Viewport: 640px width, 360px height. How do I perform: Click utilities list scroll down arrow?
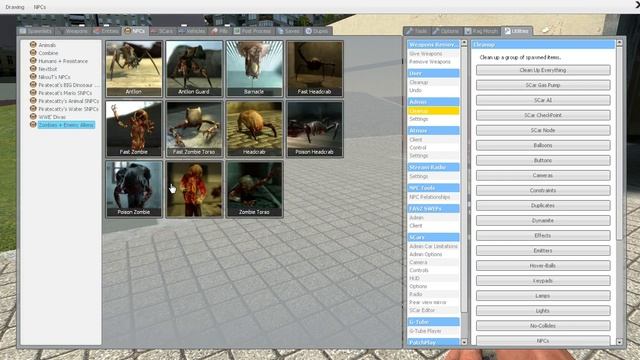click(x=464, y=342)
